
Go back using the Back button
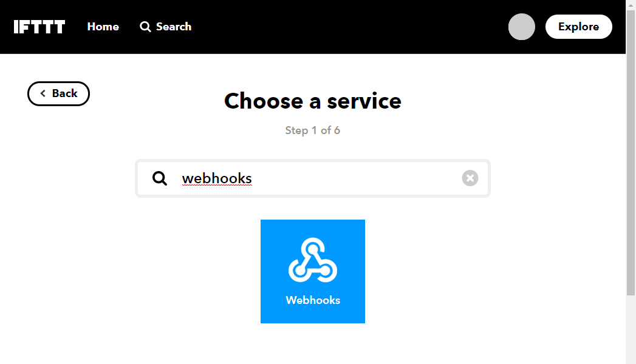click(58, 93)
